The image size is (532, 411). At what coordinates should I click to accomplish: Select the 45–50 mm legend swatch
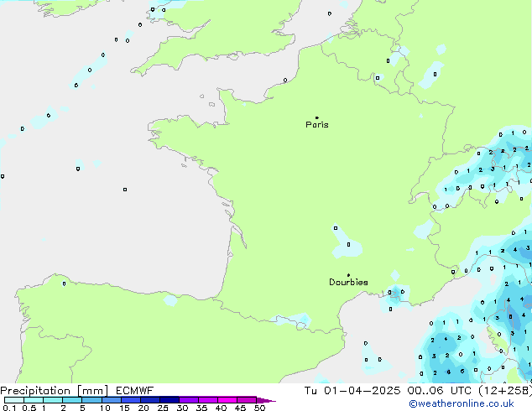pyautogui.click(x=247, y=400)
